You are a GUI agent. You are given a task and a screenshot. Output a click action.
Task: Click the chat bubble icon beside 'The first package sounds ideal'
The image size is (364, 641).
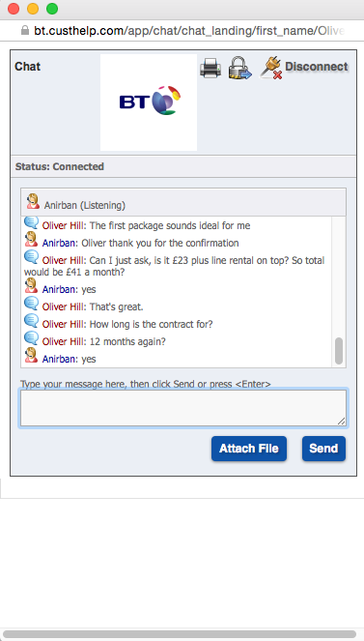tap(32, 223)
